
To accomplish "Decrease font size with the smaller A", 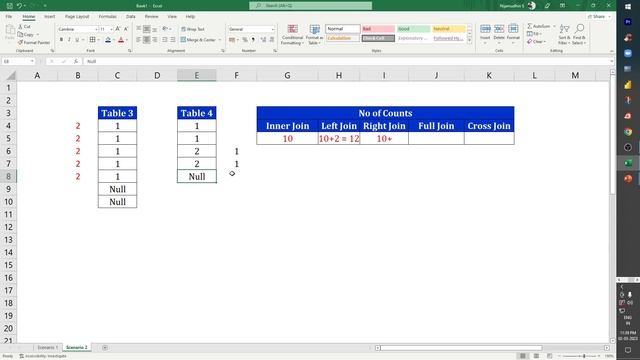I will 126,29.
